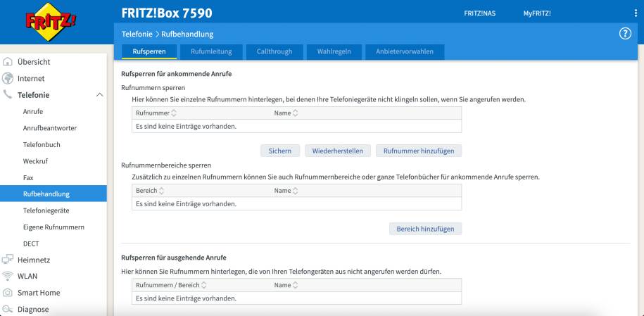
Task: Open MyFRITZ! link in header
Action: (537, 13)
